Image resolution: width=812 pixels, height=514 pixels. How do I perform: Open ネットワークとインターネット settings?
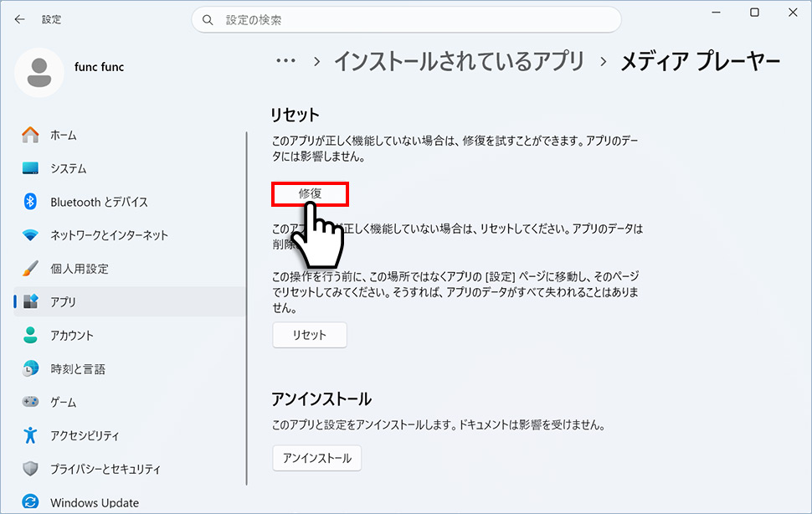(x=130, y=235)
